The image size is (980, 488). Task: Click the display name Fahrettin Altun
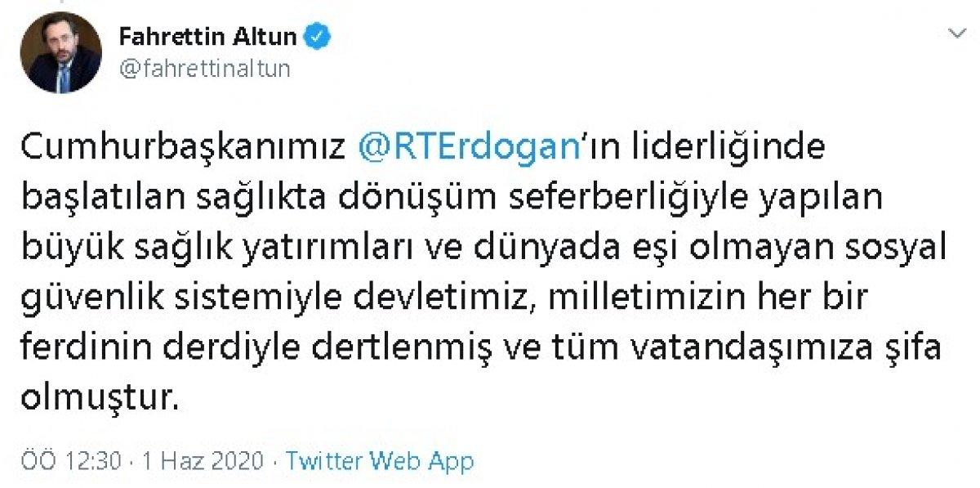coord(209,35)
